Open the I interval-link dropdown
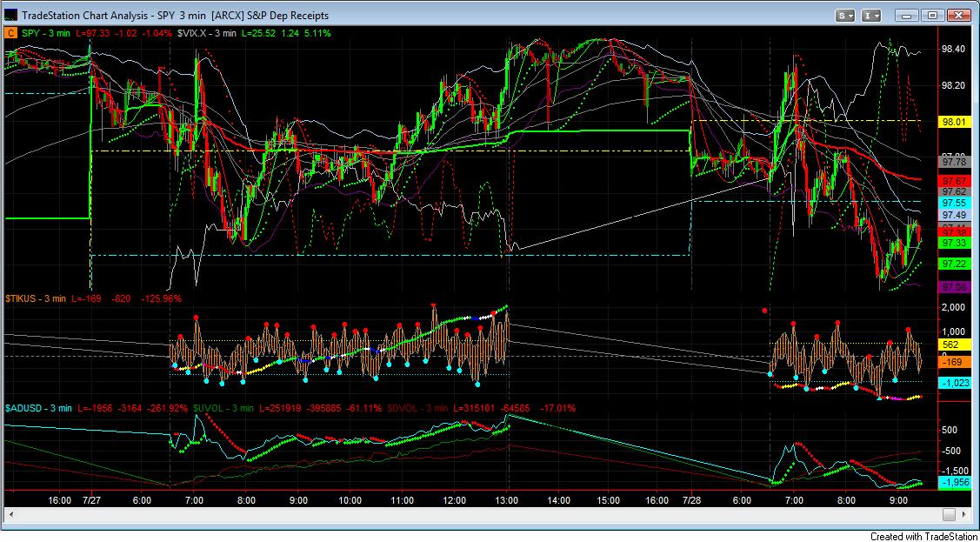The height and width of the screenshot is (542, 980). (x=872, y=16)
